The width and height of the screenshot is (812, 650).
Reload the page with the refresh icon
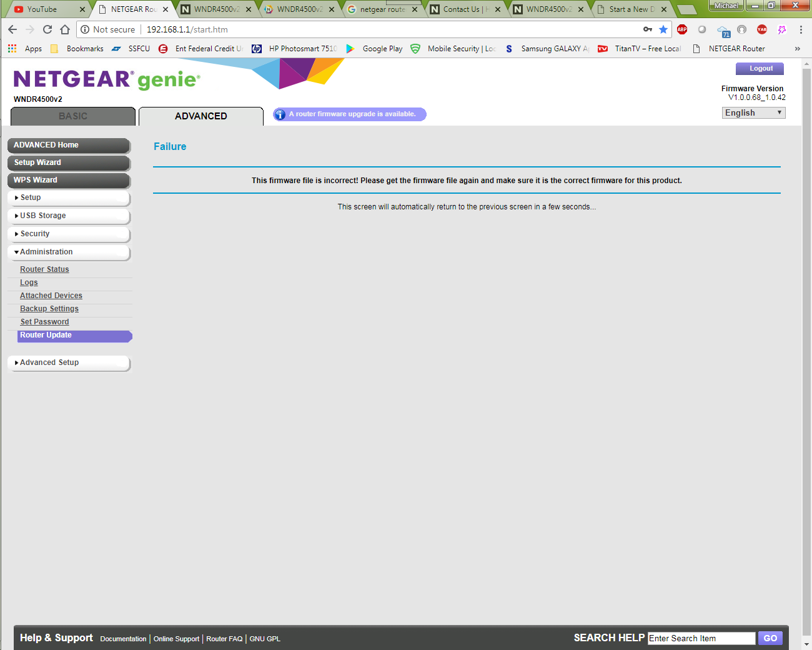coord(47,29)
